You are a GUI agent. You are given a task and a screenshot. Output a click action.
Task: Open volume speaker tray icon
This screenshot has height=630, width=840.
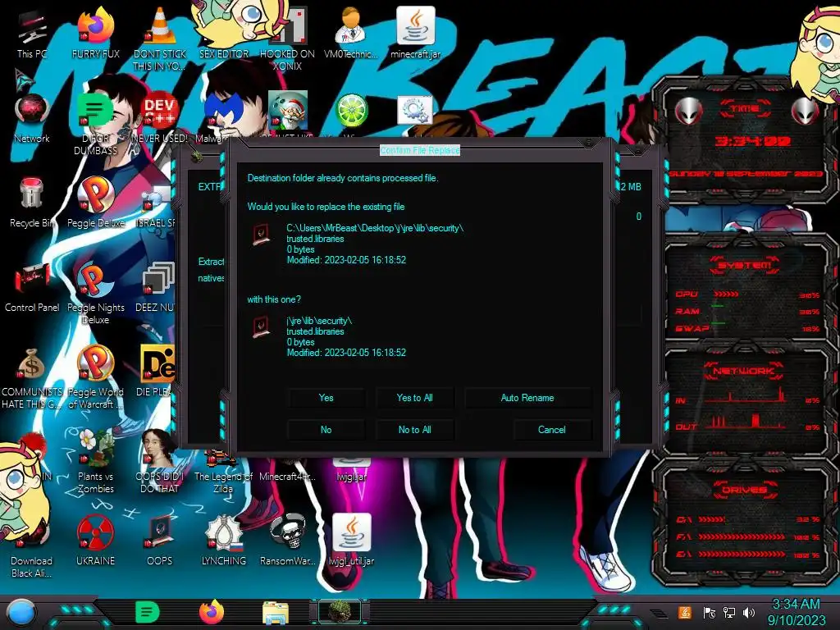click(749, 612)
